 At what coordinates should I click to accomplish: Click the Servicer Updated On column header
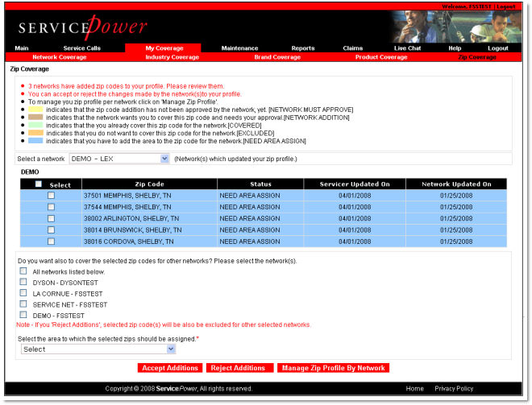pos(355,184)
